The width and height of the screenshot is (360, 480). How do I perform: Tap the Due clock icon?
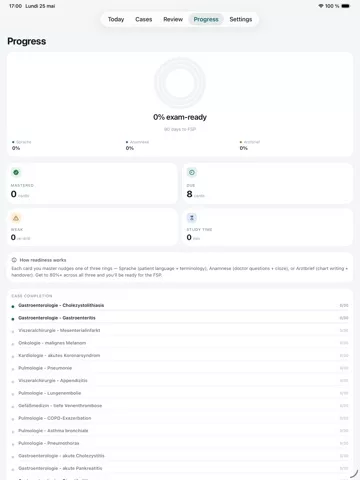coord(192,172)
